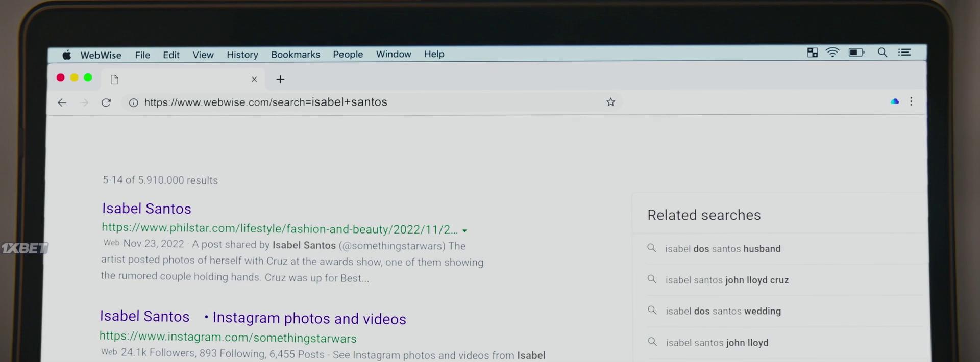This screenshot has height=362, width=980.
Task: Search related: isabel santos john lloyd cruz
Action: click(x=727, y=280)
